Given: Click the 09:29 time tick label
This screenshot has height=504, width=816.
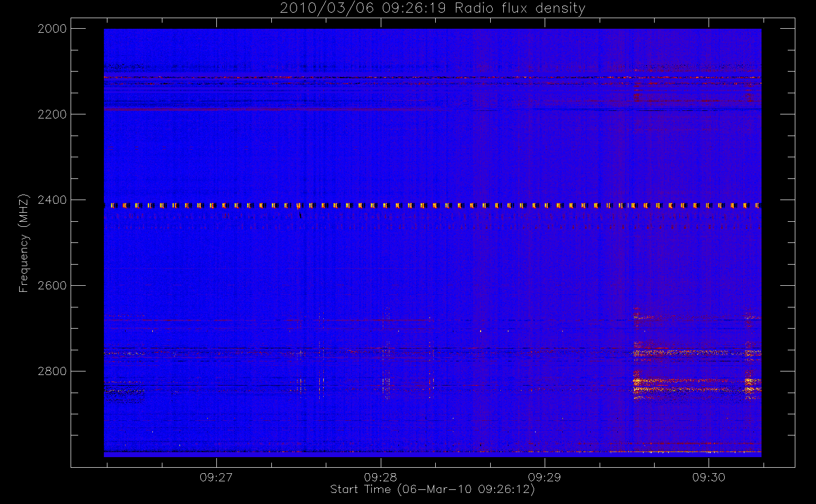Looking at the screenshot, I should 545,477.
